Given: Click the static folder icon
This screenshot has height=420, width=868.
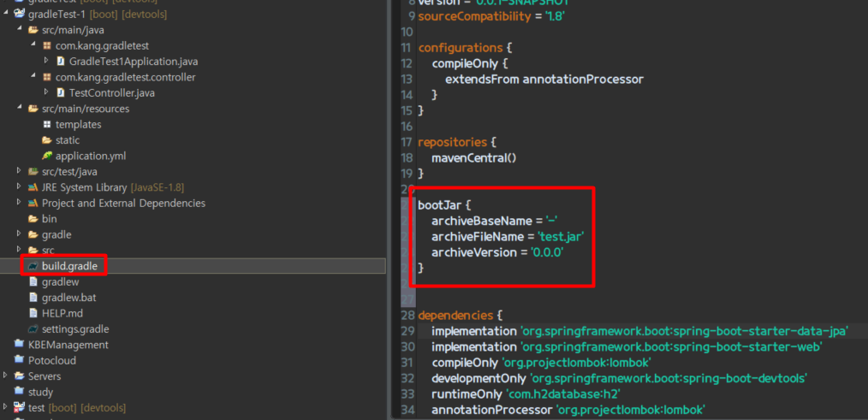Looking at the screenshot, I should pyautogui.click(x=47, y=140).
